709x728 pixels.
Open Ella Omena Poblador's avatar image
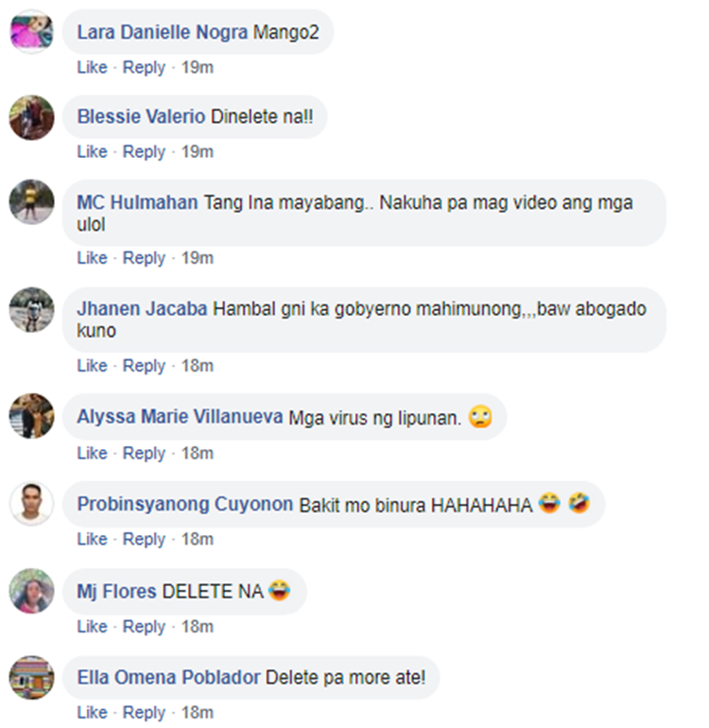click(31, 677)
